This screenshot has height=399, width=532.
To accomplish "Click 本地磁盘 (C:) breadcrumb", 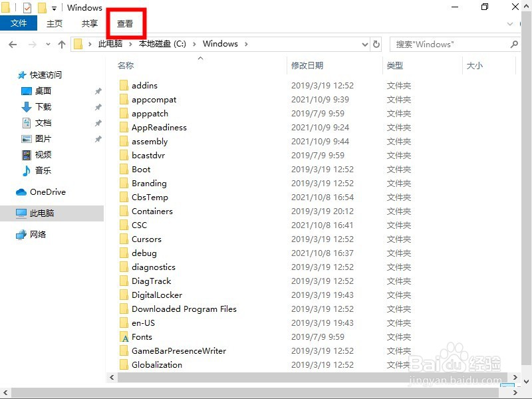I will tap(162, 44).
